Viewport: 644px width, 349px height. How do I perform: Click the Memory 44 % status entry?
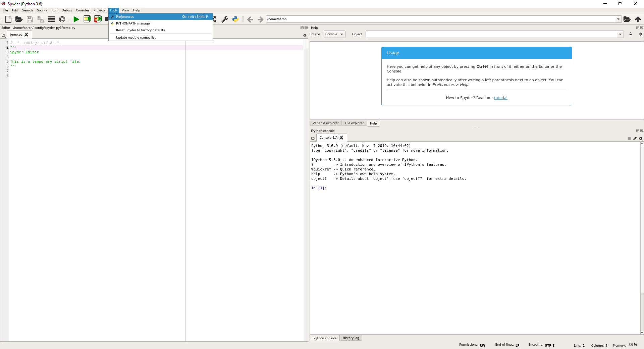(625, 345)
